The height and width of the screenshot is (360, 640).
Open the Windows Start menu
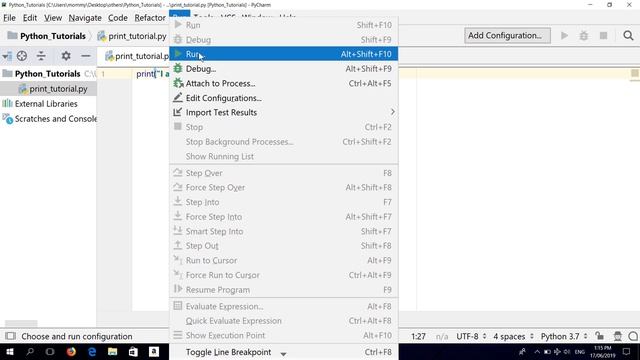tap(10, 351)
